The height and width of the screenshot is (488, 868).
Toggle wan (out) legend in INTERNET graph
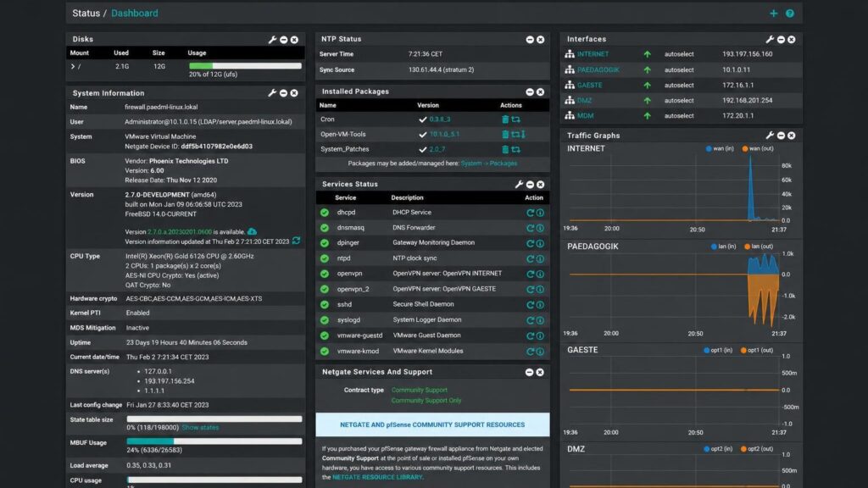click(x=758, y=149)
